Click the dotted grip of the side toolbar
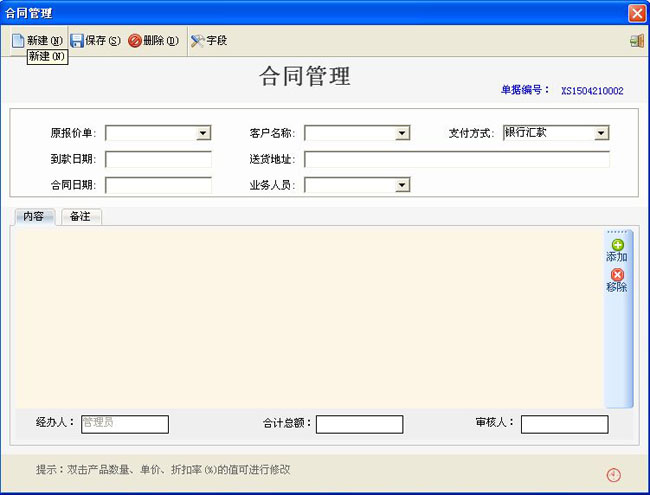This screenshot has width=650, height=495. [x=617, y=232]
